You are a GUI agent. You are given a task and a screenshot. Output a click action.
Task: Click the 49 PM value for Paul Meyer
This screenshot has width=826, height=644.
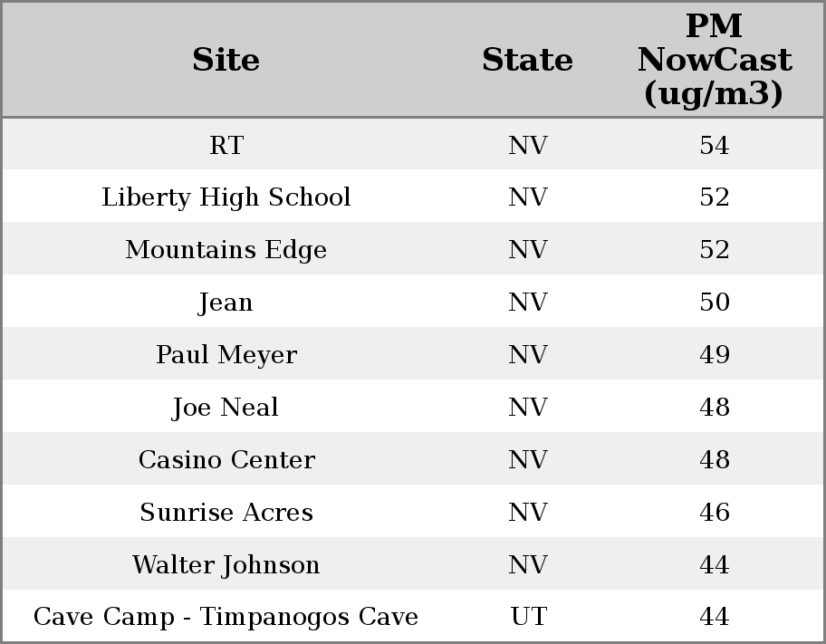tap(714, 355)
